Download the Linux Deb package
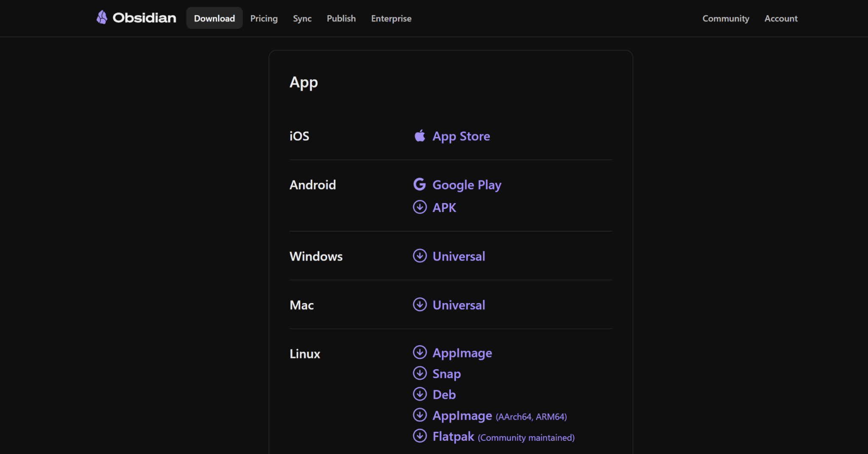The height and width of the screenshot is (454, 868). [444, 395]
